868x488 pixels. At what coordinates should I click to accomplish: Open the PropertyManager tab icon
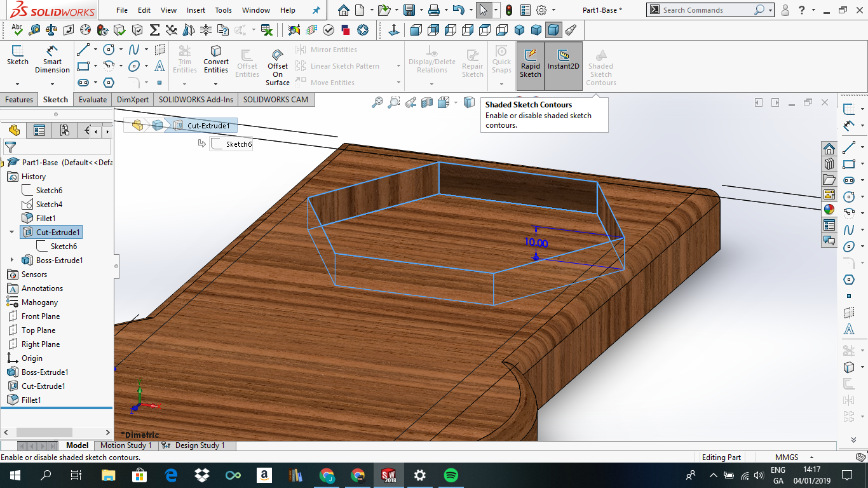click(x=39, y=130)
